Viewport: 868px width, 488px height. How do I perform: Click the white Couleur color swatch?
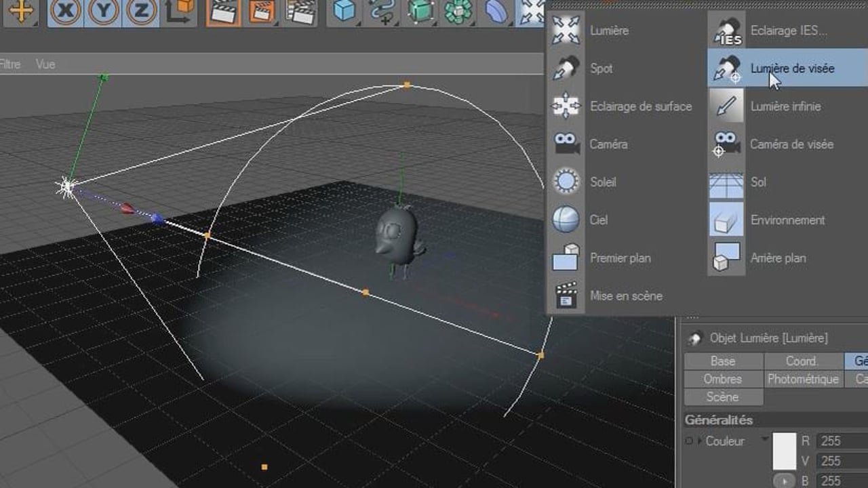pos(784,451)
